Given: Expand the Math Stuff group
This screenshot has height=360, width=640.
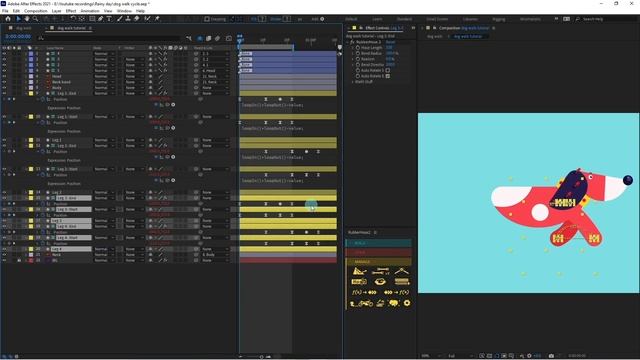Looking at the screenshot, I should [x=353, y=82].
